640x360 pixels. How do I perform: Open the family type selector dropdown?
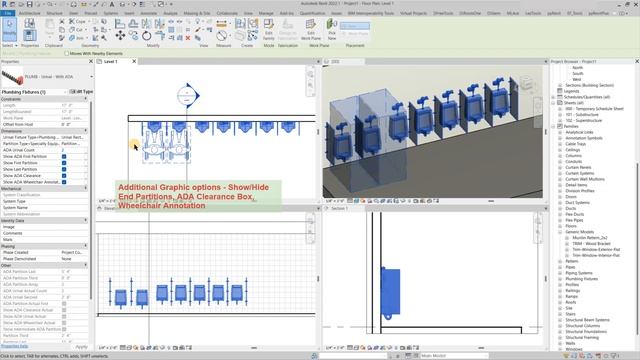(91, 77)
